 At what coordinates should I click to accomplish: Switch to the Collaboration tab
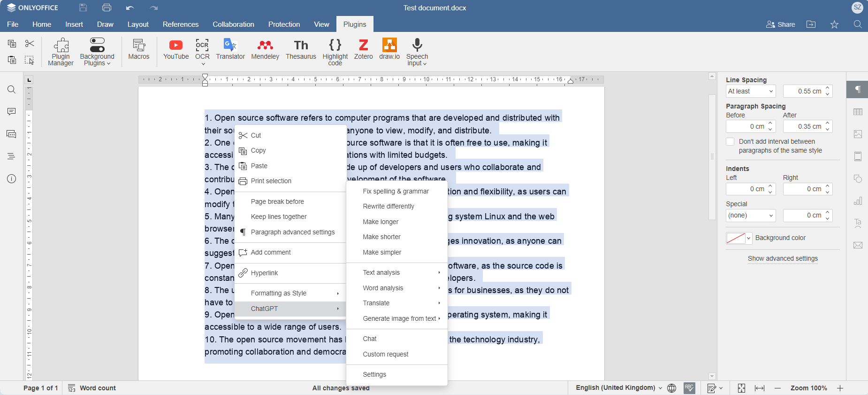(x=233, y=24)
